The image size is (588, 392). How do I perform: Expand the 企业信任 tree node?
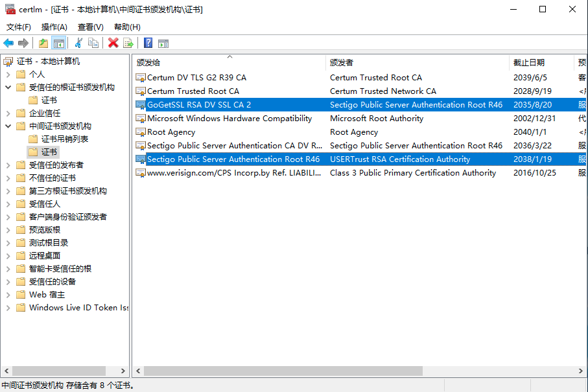(8, 113)
